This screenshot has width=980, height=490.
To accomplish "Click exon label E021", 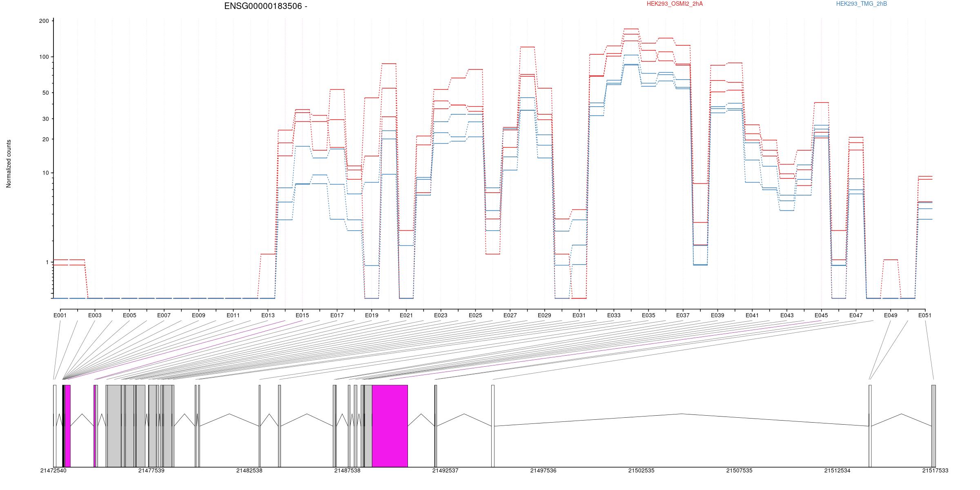I will click(x=406, y=315).
